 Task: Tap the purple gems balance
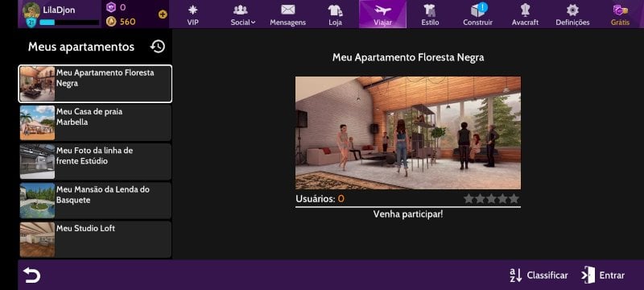(116, 7)
